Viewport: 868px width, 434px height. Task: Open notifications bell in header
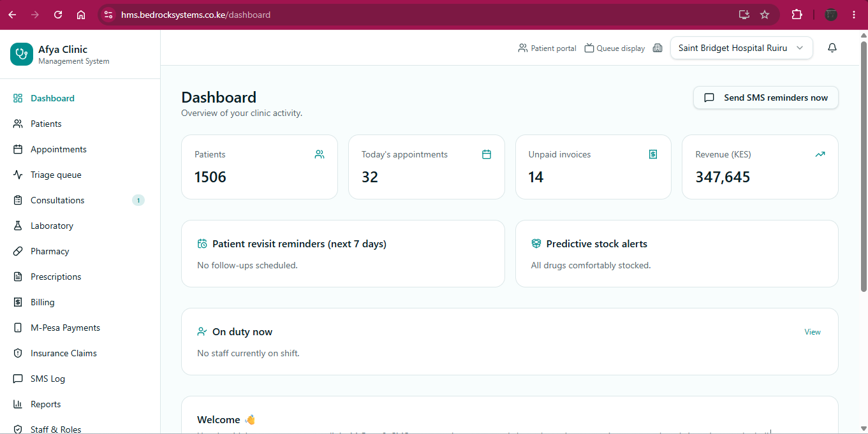click(x=832, y=48)
